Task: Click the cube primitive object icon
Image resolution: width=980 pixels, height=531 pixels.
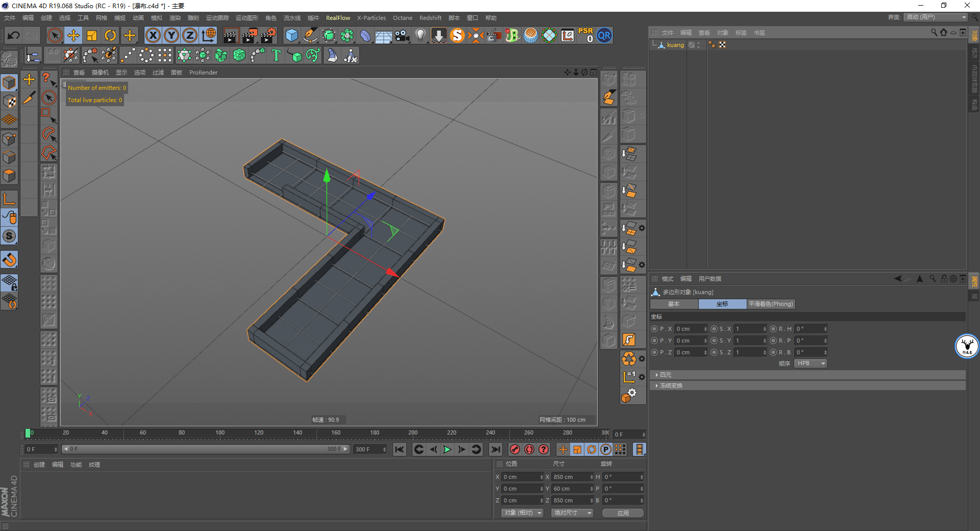Action: click(291, 35)
